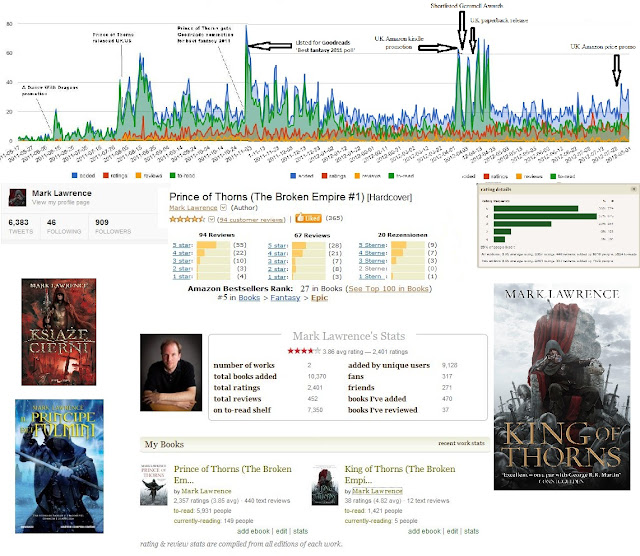Click add ebook under Prince of Thorns
This screenshot has height=556, width=640.
coord(253,531)
